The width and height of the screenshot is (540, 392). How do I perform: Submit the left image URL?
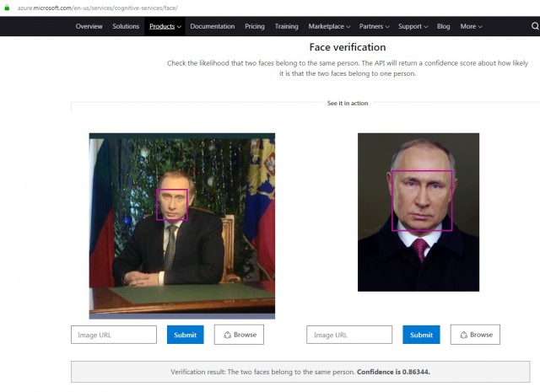point(186,335)
